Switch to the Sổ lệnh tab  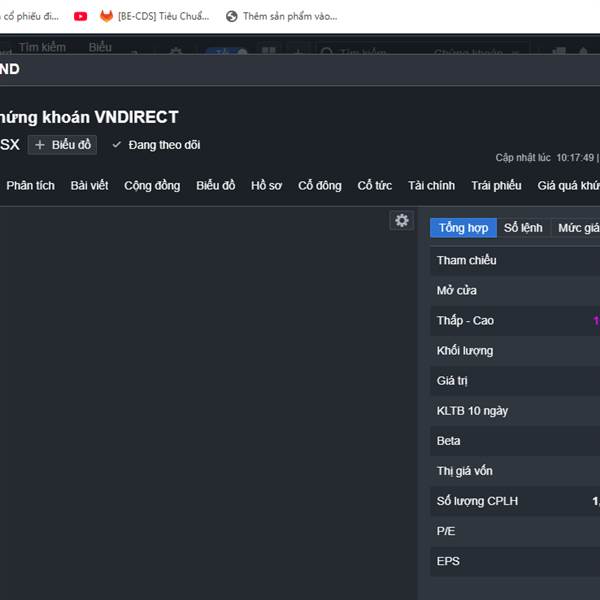pos(523,228)
